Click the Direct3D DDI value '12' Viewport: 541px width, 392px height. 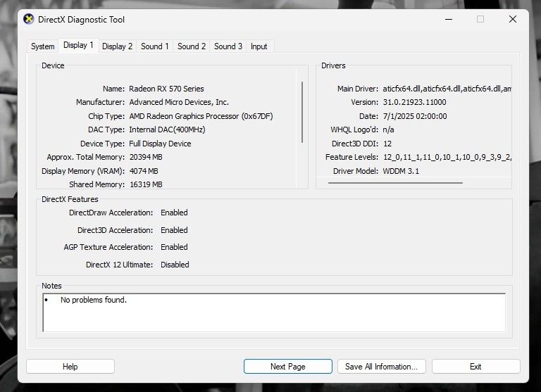pos(387,144)
